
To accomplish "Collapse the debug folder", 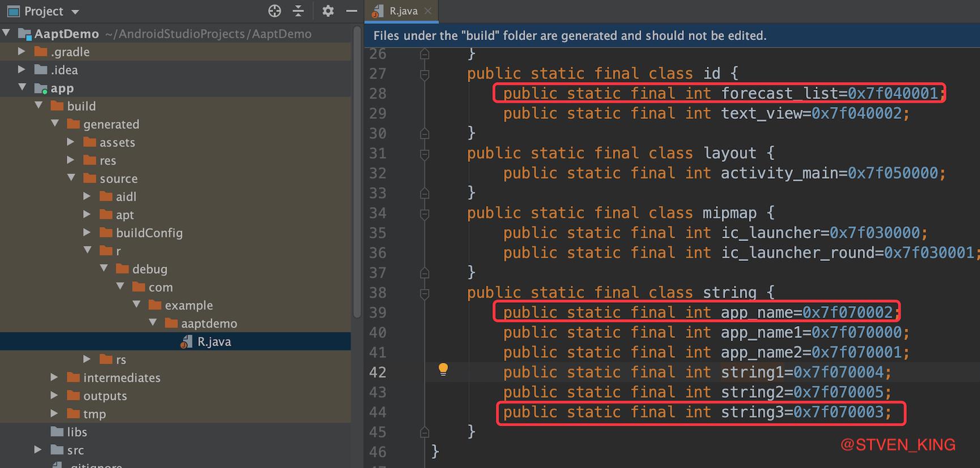I will 104,268.
